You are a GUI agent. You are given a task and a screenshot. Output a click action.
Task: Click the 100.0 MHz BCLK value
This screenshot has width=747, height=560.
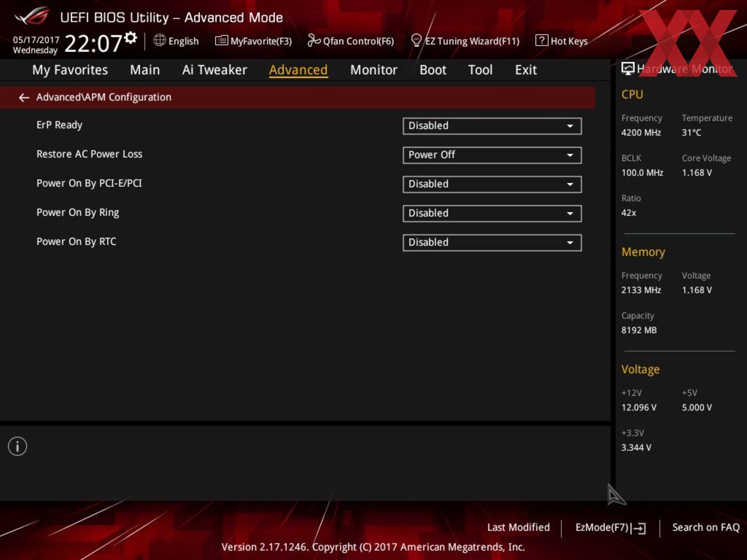coord(642,172)
